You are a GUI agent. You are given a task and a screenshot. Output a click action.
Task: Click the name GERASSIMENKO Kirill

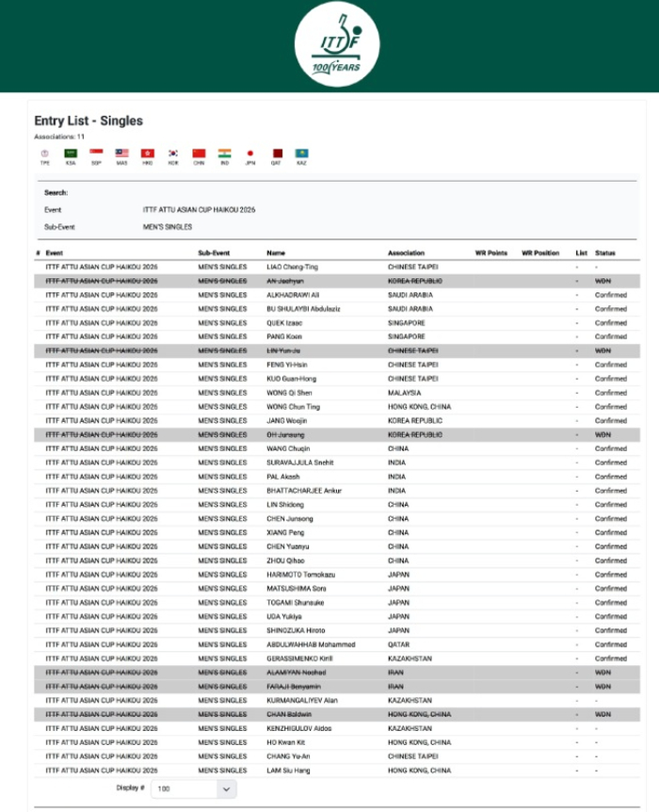(x=299, y=658)
